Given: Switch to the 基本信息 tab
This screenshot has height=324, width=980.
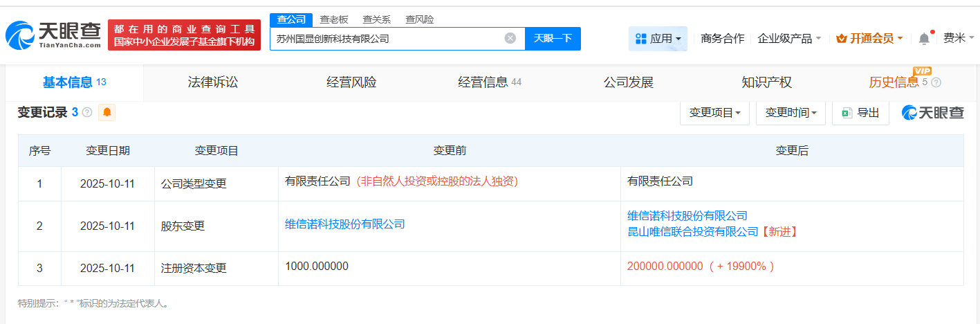Looking at the screenshot, I should point(74,82).
